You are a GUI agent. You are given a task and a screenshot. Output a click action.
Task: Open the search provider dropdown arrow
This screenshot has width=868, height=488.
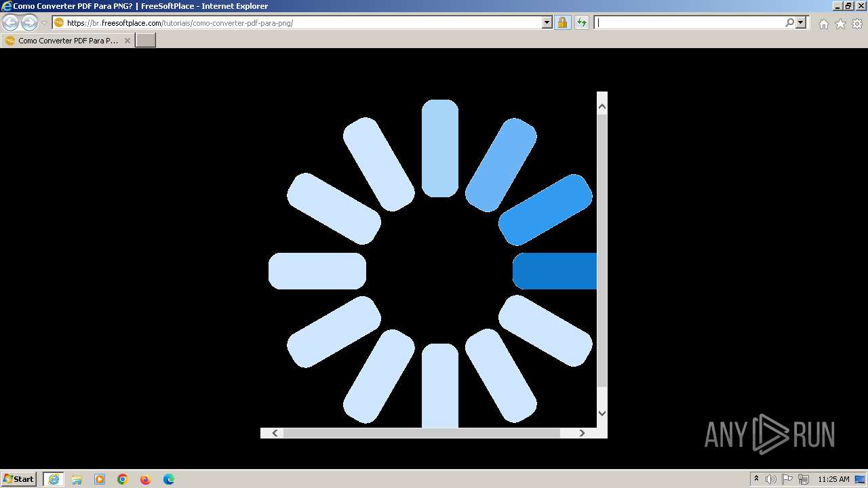(x=801, y=23)
